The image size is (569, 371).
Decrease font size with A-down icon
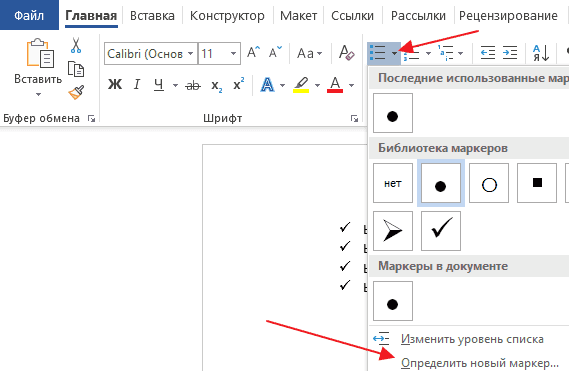click(x=275, y=53)
